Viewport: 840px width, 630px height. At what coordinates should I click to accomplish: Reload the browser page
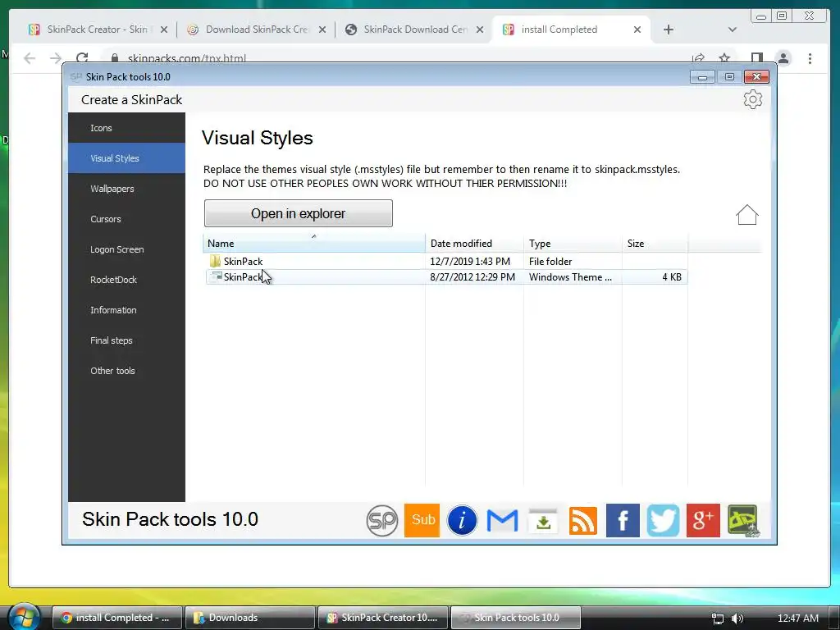click(x=82, y=58)
